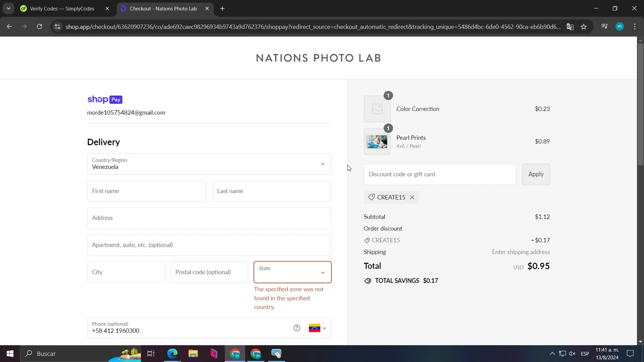This screenshot has height=362, width=644.
Task: Click the email morde105754824@gmail.com
Action: click(x=126, y=112)
